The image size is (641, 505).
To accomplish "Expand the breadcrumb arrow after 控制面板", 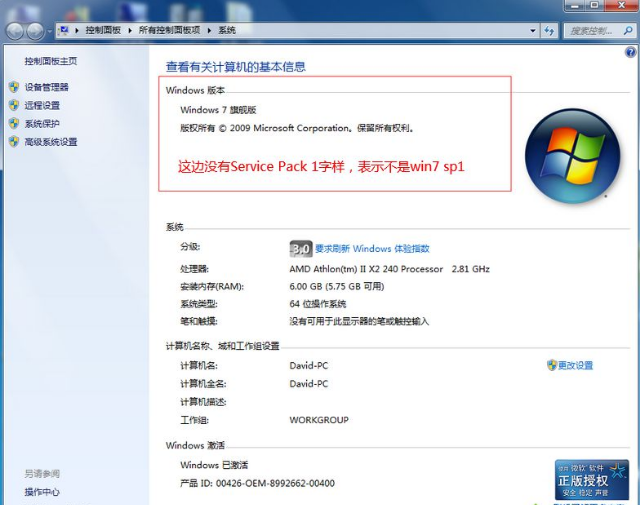I will pos(130,31).
